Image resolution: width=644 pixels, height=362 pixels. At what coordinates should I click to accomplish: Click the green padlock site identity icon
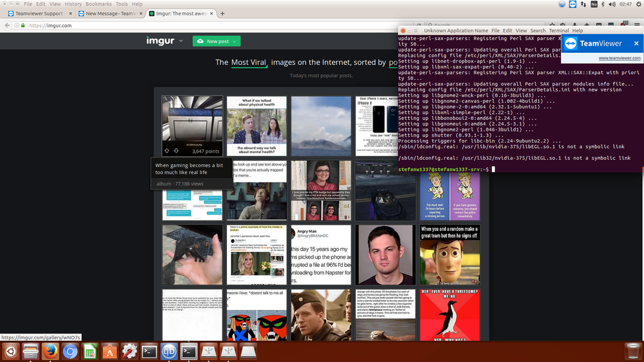click(23, 26)
